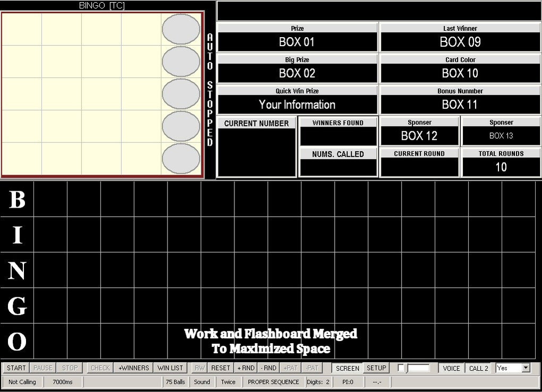This screenshot has height=392, width=542.
Task: Click the Twice calling indicator
Action: coord(228,381)
